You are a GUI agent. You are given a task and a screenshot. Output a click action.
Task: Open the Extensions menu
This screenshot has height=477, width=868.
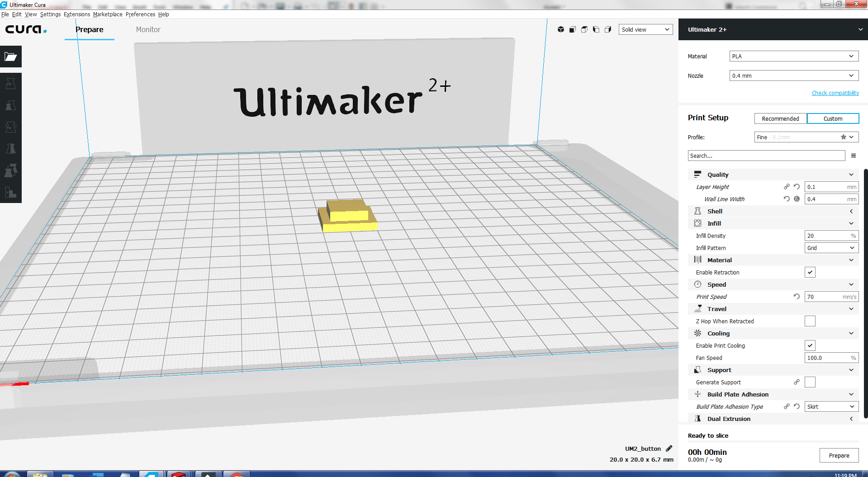(x=77, y=14)
